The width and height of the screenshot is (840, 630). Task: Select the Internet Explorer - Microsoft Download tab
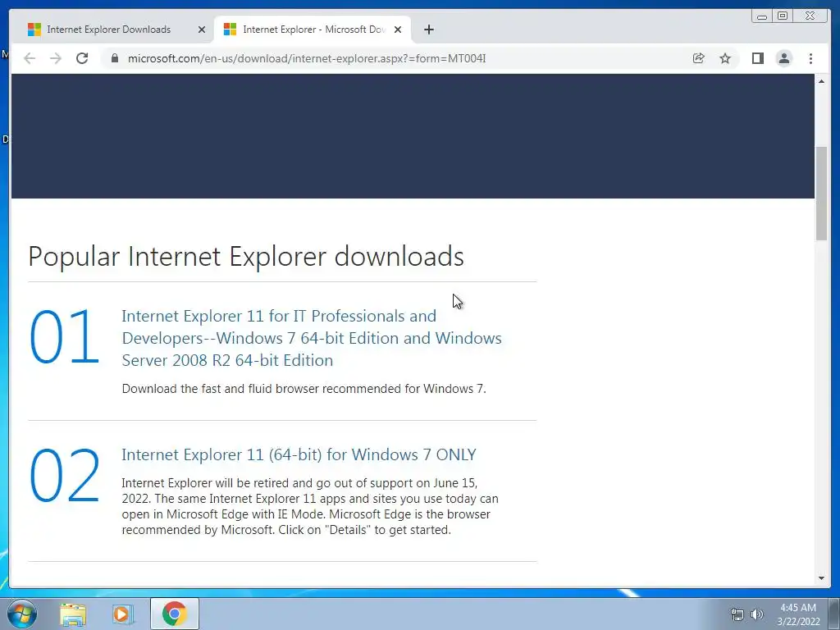click(313, 30)
